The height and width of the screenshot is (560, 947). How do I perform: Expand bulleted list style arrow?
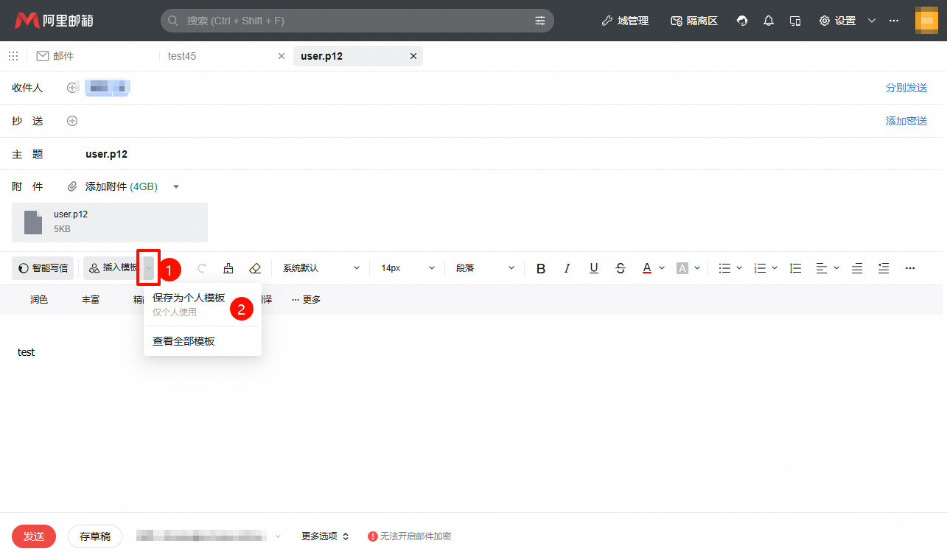point(739,268)
